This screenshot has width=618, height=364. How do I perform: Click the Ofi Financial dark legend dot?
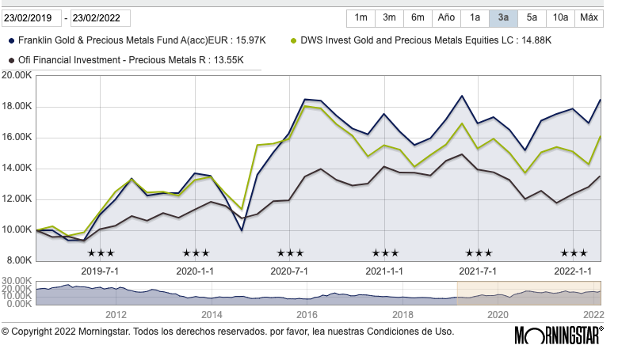(x=11, y=60)
